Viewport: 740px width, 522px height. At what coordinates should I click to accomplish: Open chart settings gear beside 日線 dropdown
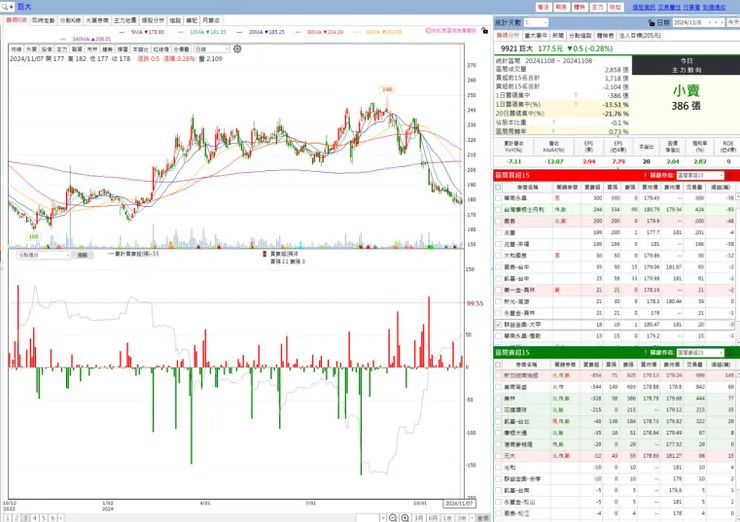237,49
